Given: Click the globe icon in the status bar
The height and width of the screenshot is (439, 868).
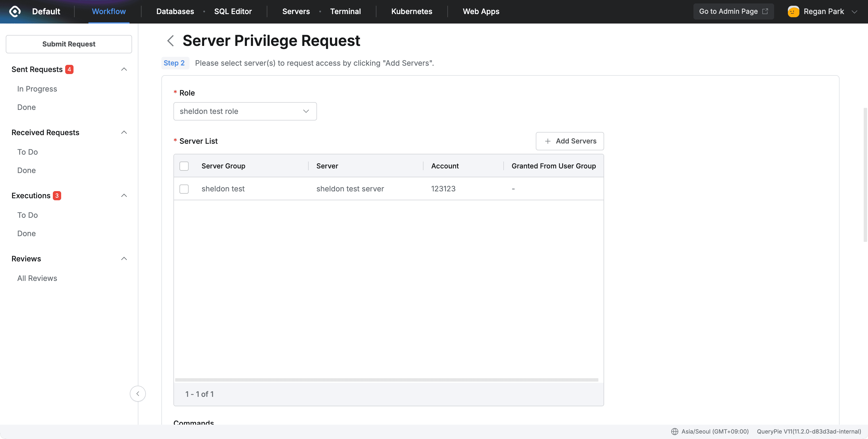Looking at the screenshot, I should click(x=675, y=431).
